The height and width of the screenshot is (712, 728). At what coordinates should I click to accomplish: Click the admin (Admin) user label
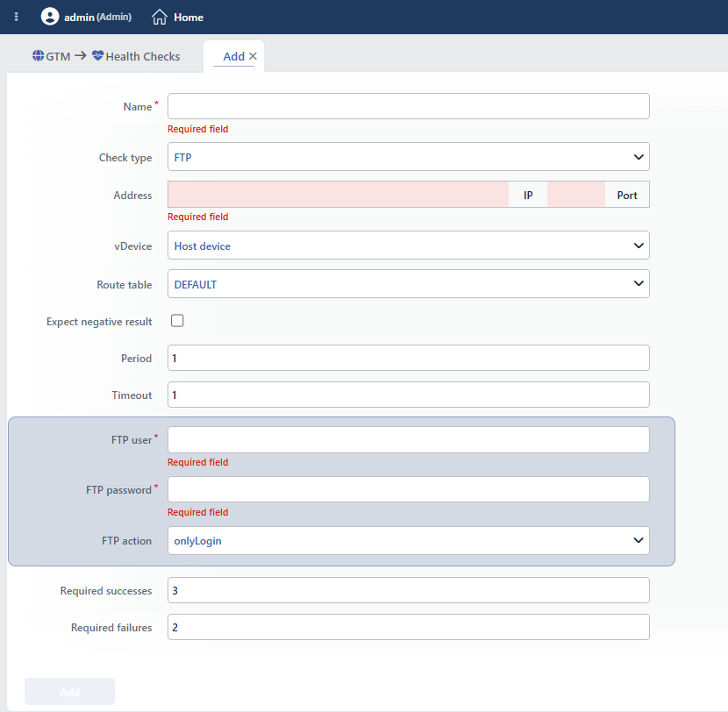(x=97, y=18)
